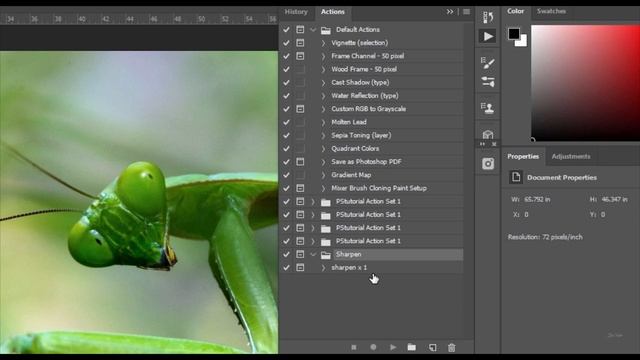Expand the Water Reflection (type) action
Screen dimensions: 640x360
point(323,96)
